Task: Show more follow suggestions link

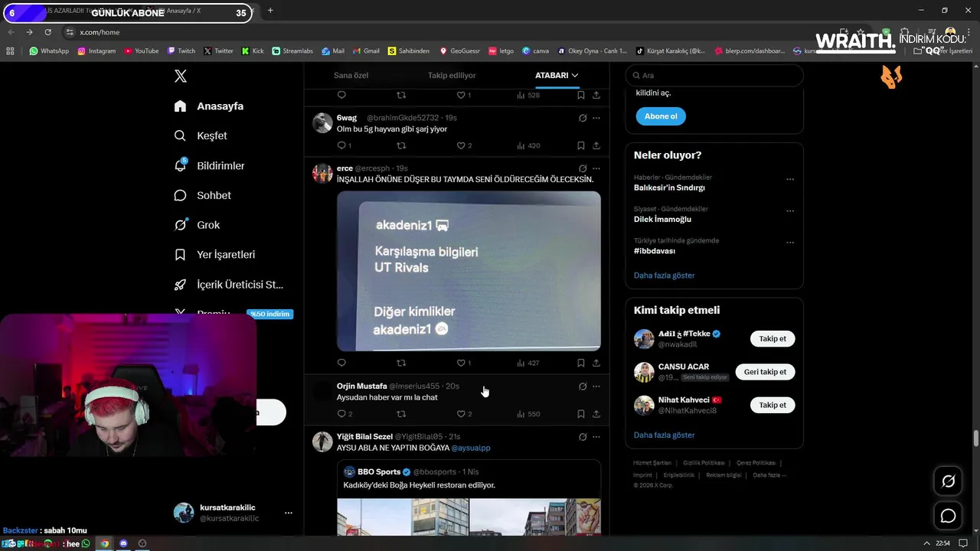Action: pyautogui.click(x=664, y=435)
